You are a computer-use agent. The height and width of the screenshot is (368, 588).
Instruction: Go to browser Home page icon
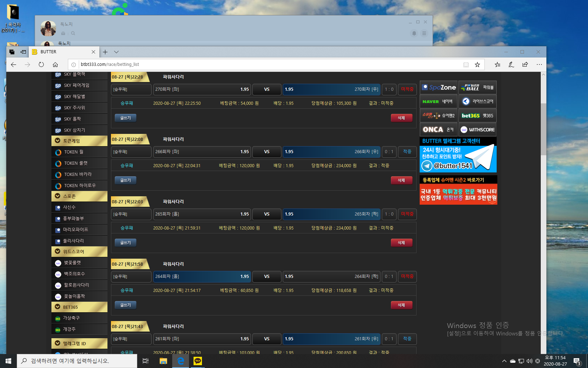coord(55,64)
